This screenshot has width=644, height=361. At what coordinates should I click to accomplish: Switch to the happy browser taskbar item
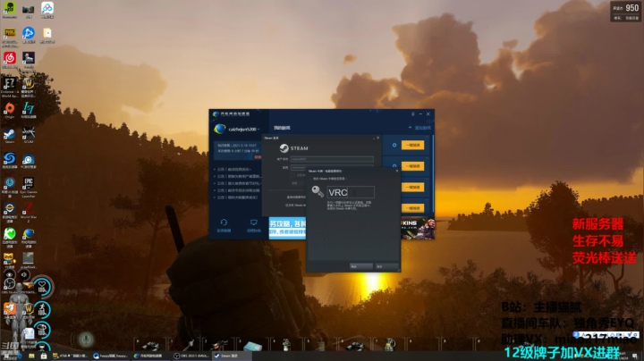111,356
